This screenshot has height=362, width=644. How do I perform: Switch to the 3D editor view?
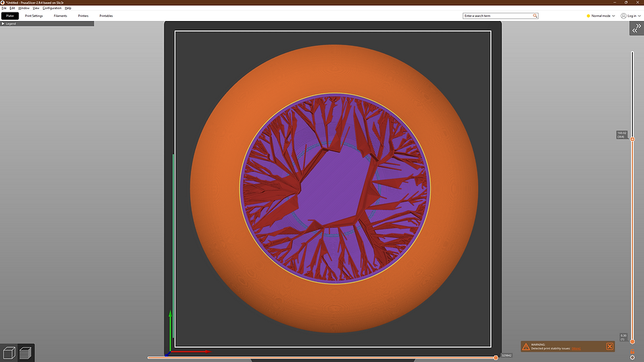coord(9,353)
